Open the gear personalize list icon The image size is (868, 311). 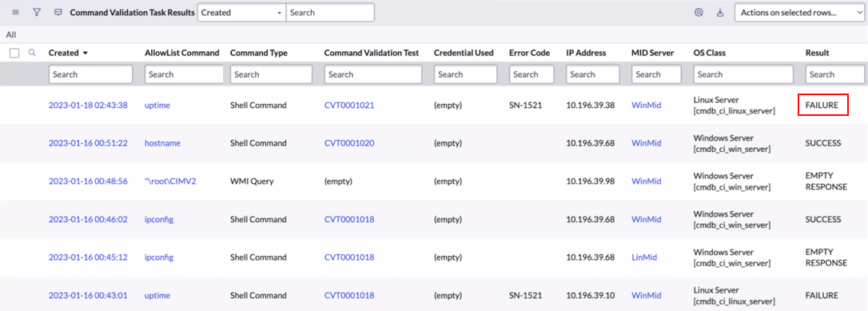pos(699,12)
